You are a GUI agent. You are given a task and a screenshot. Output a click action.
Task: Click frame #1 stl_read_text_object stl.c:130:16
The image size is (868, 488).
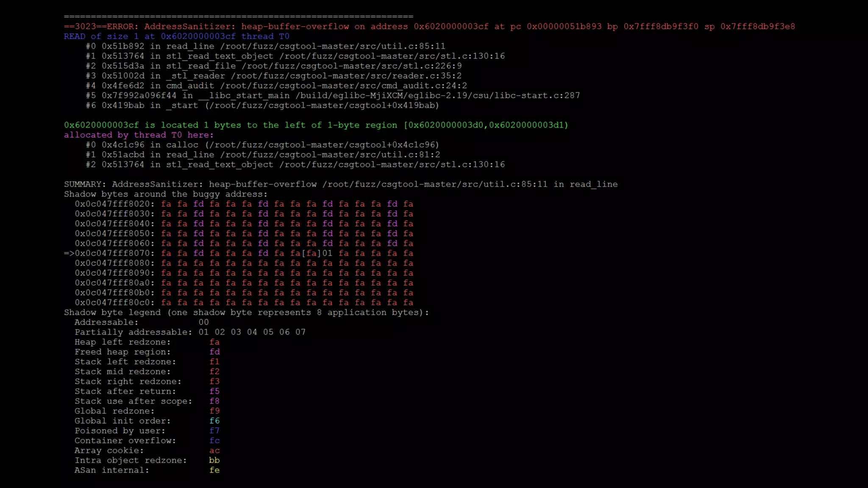tap(295, 56)
